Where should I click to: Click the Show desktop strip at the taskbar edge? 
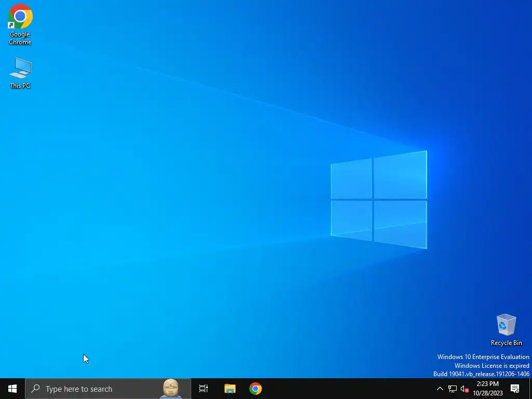[530, 389]
